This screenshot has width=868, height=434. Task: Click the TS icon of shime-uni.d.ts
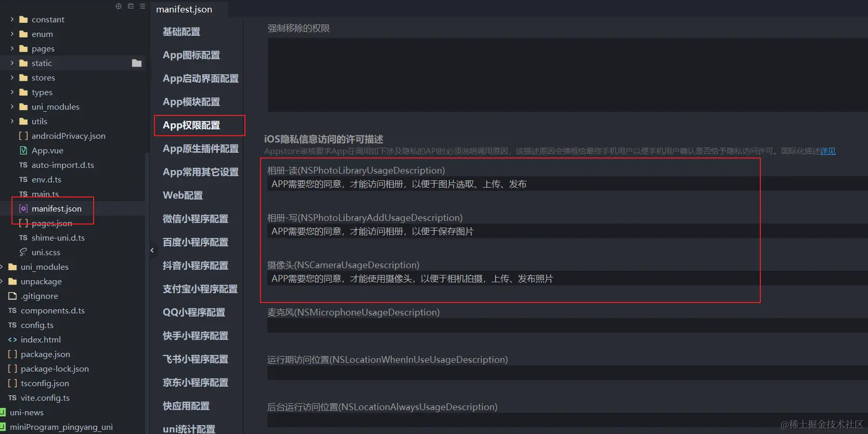click(x=23, y=238)
